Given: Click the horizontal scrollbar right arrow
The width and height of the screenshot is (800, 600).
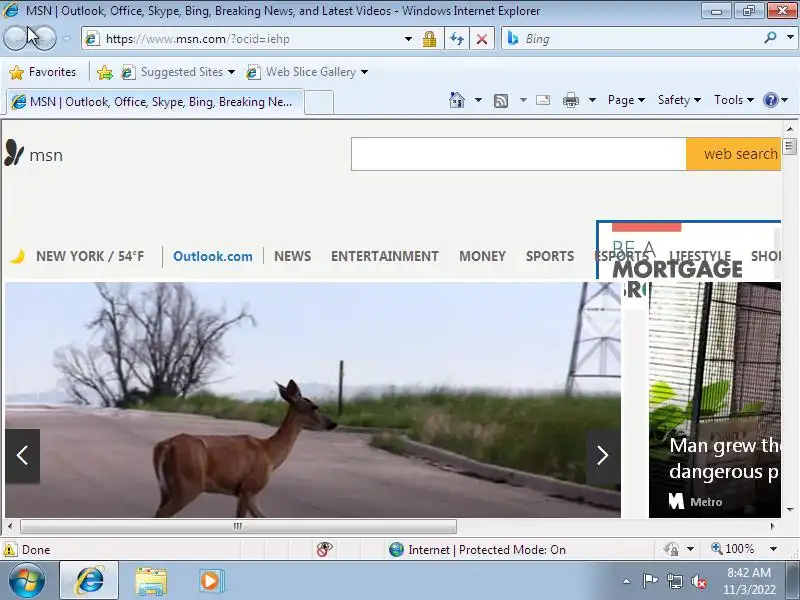Looking at the screenshot, I should click(773, 526).
